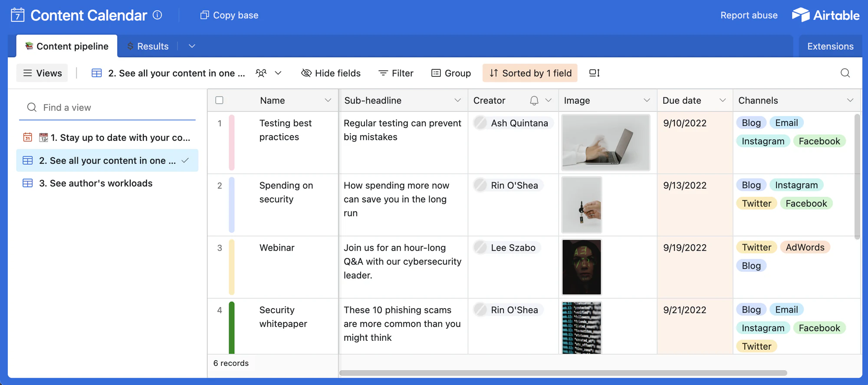This screenshot has width=868, height=385.
Task: Open the Webinar face image thumbnail
Action: click(582, 267)
